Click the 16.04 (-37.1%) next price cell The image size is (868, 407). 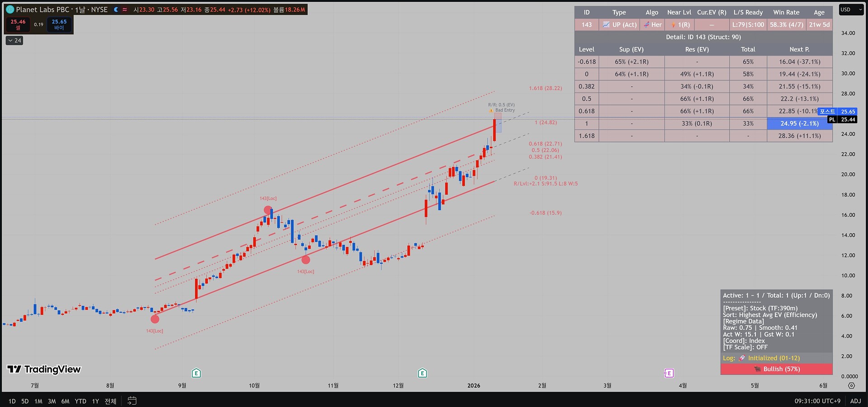point(799,62)
